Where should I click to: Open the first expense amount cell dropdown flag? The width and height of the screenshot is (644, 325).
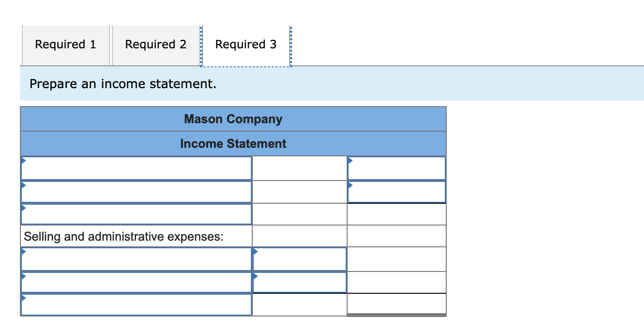pos(255,253)
